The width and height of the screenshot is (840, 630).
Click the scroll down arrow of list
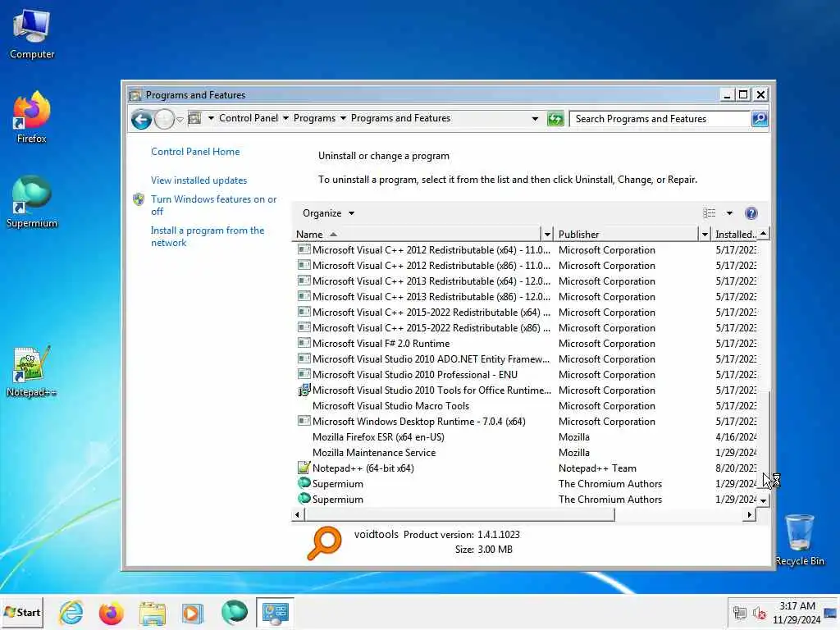point(764,500)
